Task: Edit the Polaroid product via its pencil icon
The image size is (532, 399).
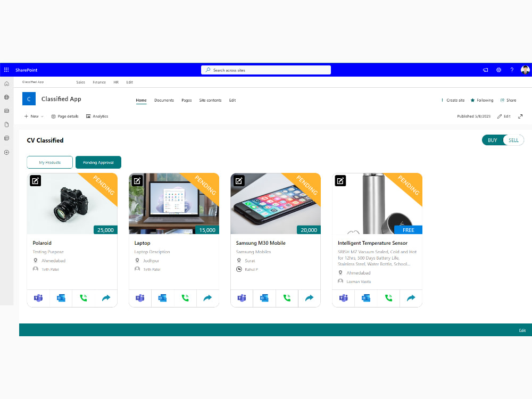Action: (x=35, y=180)
